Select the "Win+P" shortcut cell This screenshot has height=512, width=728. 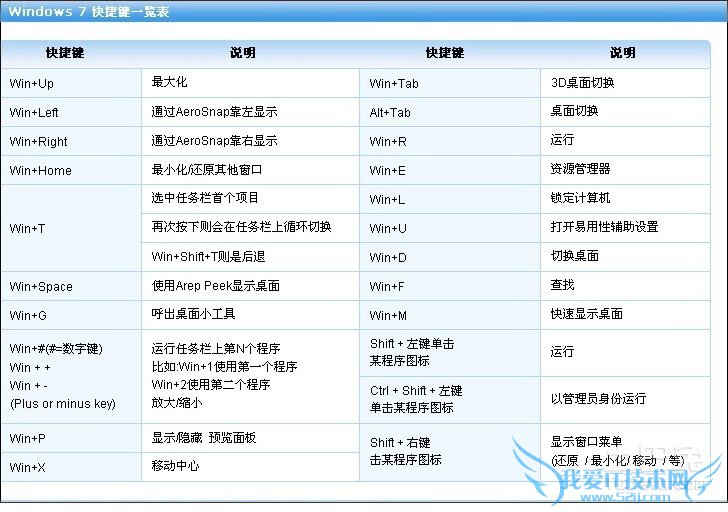click(x=71, y=438)
